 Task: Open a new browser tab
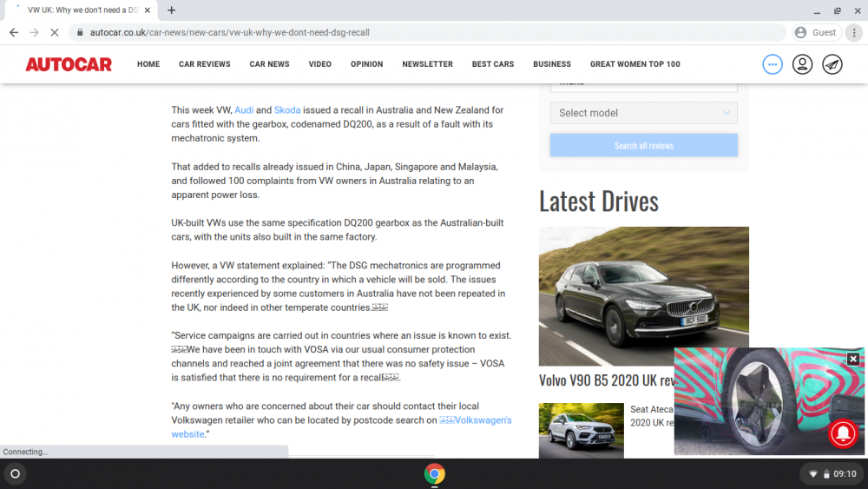172,10
